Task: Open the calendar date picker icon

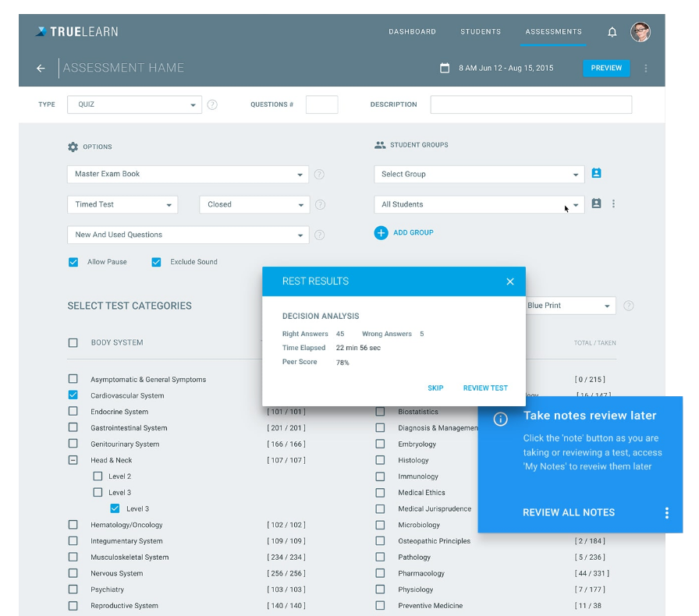Action: [445, 68]
